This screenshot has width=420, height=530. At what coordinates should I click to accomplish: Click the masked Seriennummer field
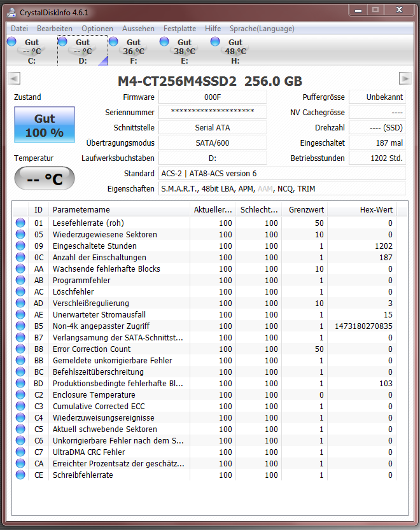click(x=213, y=112)
